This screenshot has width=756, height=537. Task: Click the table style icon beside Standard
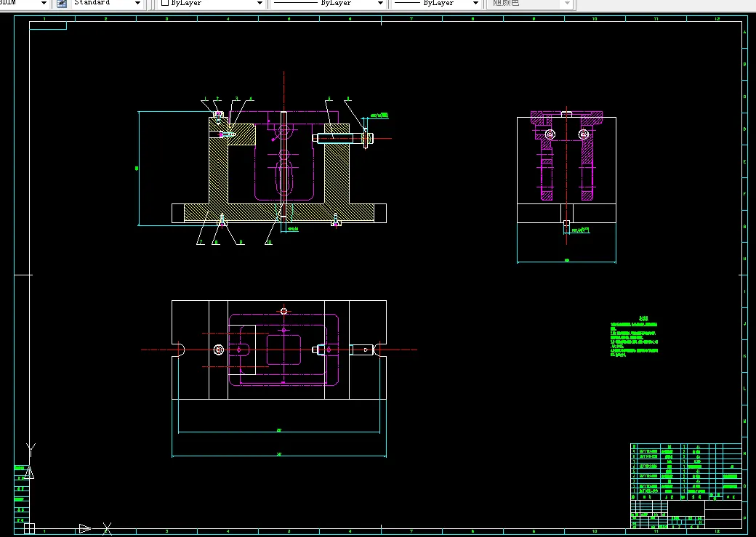pos(62,4)
